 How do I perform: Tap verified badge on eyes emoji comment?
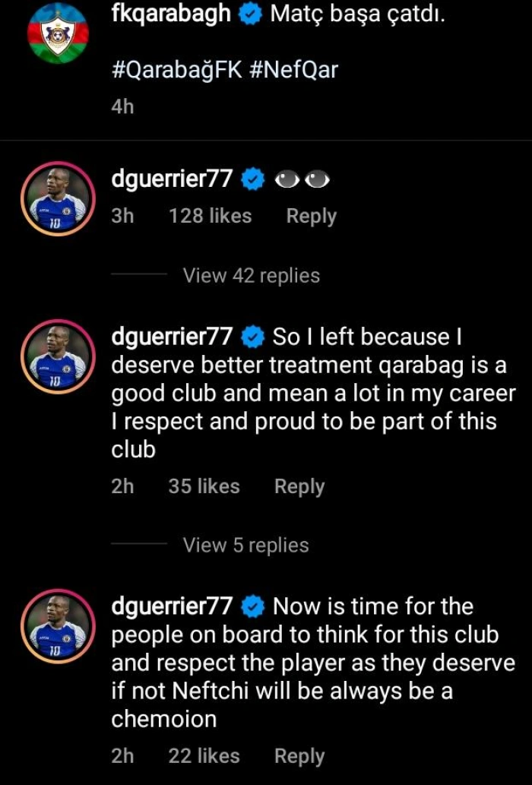[252, 179]
